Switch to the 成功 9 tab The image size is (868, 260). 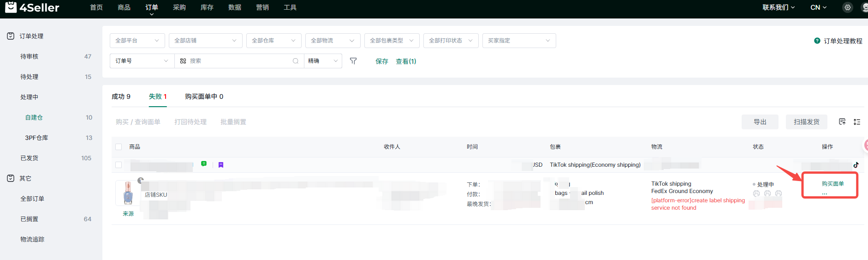(121, 97)
